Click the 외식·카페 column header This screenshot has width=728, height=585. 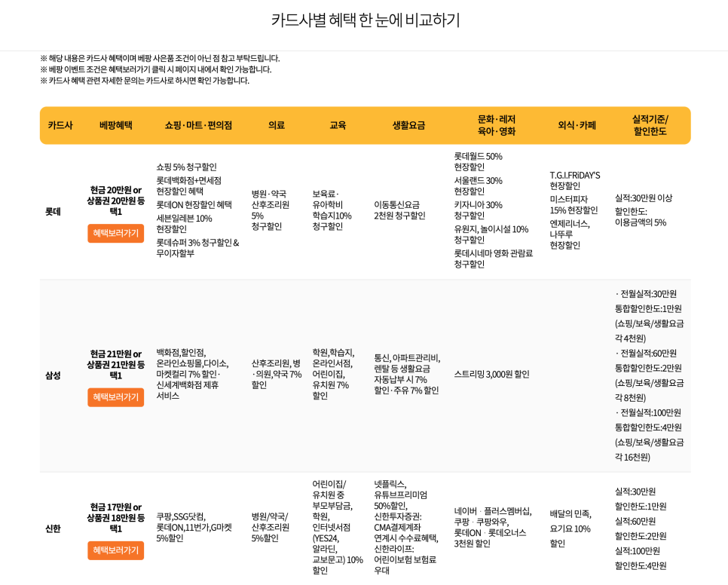[x=577, y=125]
